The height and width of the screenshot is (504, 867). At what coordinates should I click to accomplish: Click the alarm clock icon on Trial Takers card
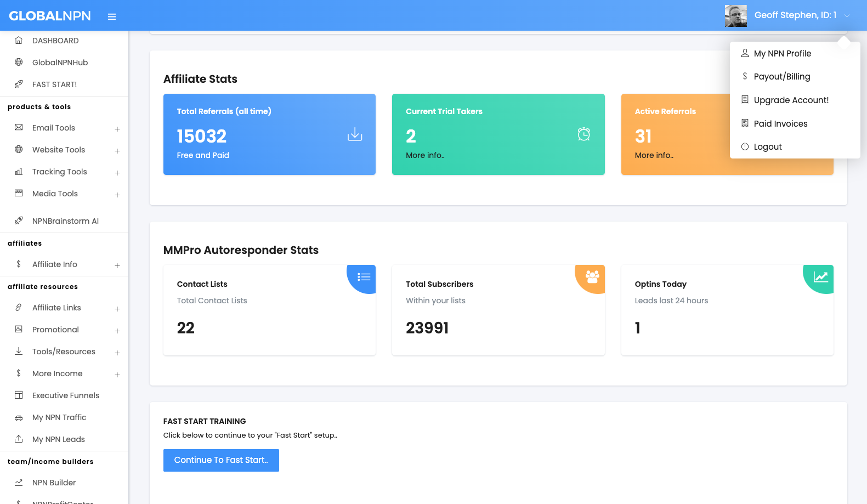[583, 134]
